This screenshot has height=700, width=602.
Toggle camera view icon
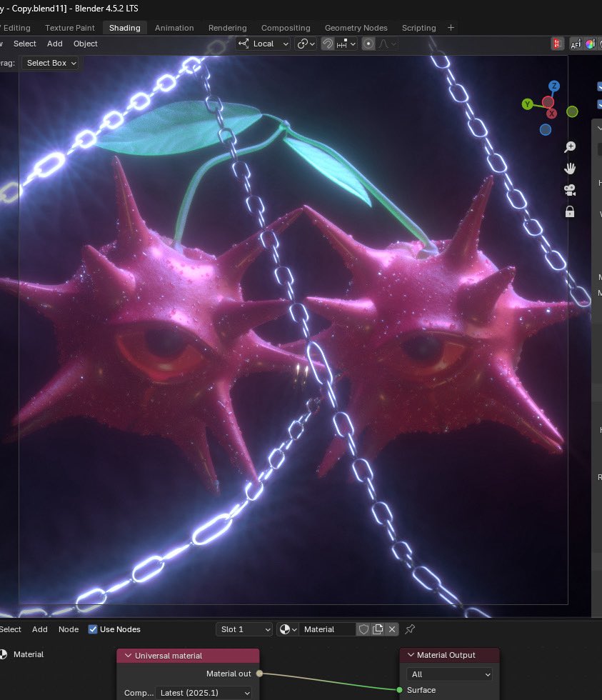coord(570,190)
